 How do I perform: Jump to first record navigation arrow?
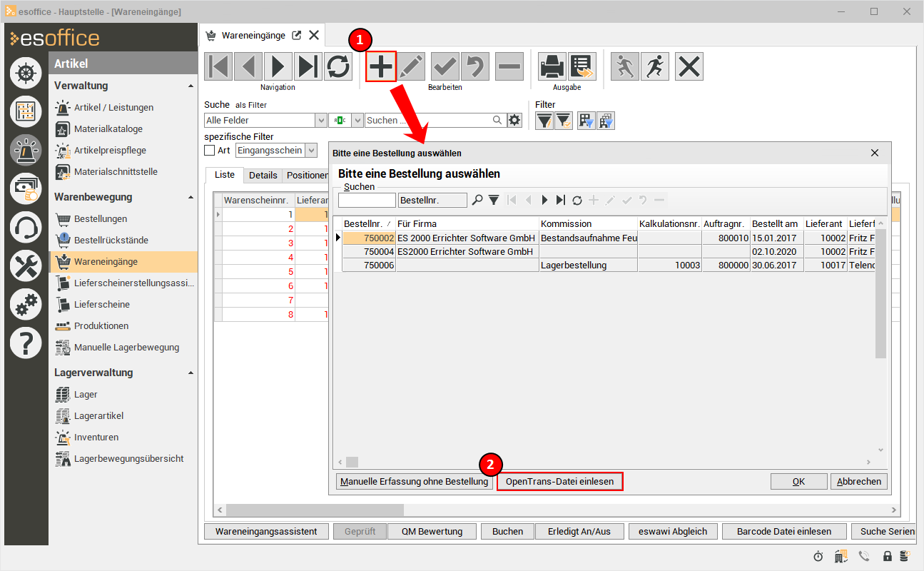point(218,66)
